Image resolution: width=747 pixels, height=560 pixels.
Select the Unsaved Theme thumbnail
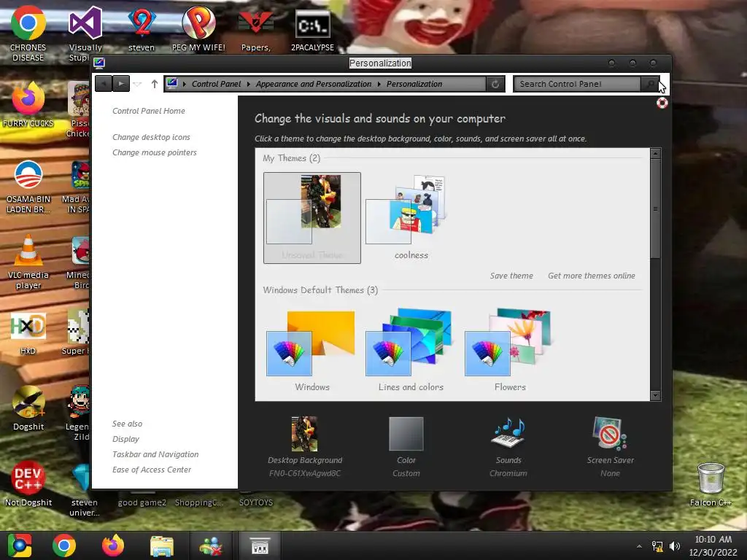pyautogui.click(x=312, y=217)
